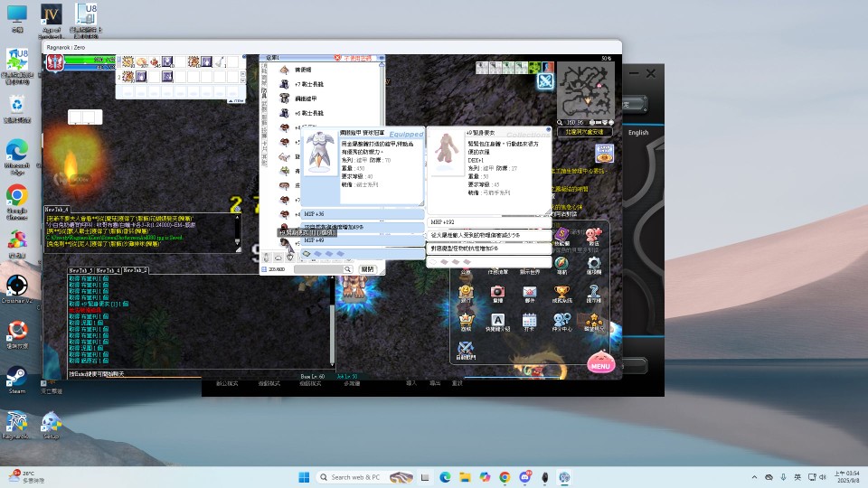Click the calendar attendance icon in menu panel
The height and width of the screenshot is (488, 868).
[529, 320]
